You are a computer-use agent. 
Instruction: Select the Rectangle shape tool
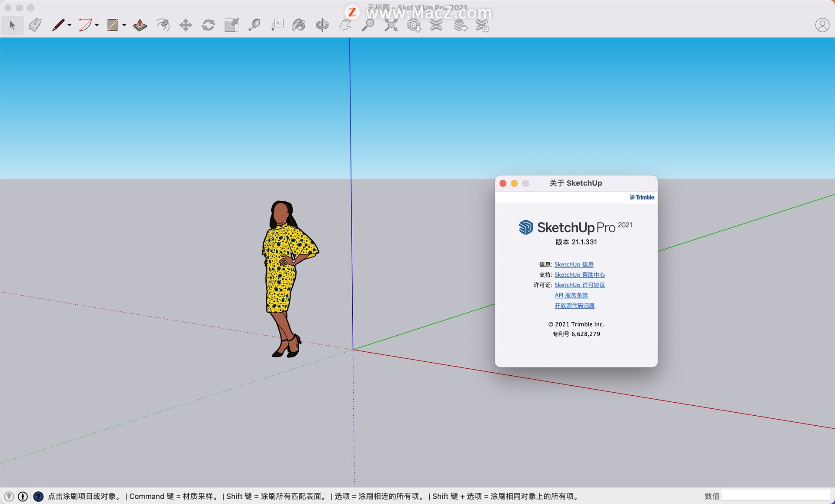point(113,25)
